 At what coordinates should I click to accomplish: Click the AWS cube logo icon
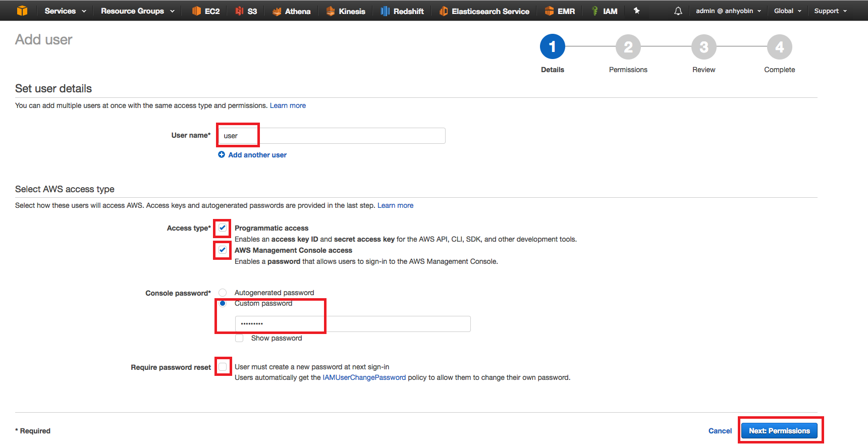click(22, 11)
